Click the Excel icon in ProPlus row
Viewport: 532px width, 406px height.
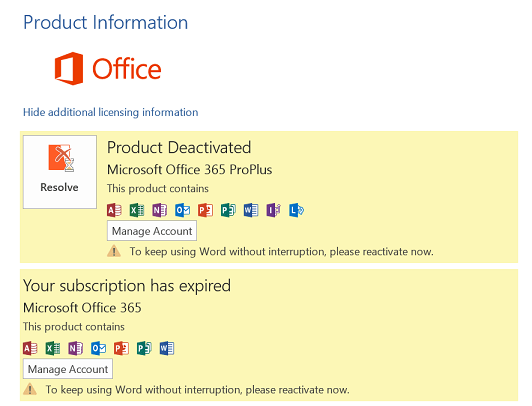click(x=137, y=210)
